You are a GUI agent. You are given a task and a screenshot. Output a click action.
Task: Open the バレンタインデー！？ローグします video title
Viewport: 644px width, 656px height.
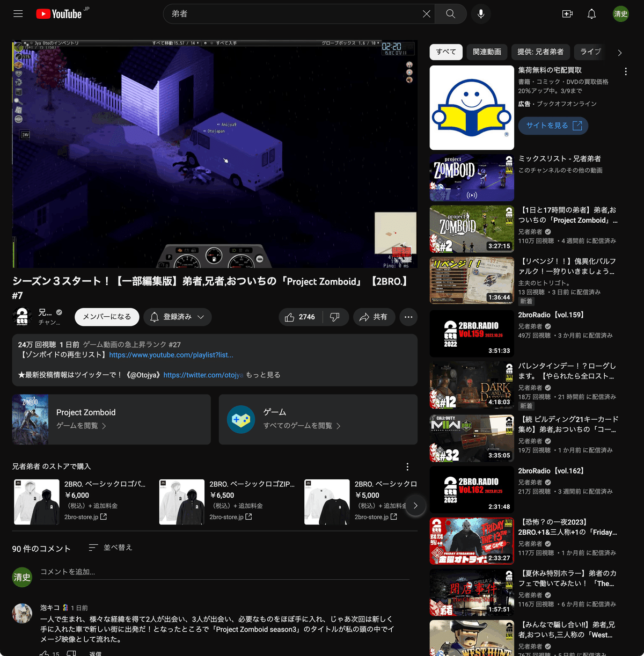pyautogui.click(x=567, y=371)
